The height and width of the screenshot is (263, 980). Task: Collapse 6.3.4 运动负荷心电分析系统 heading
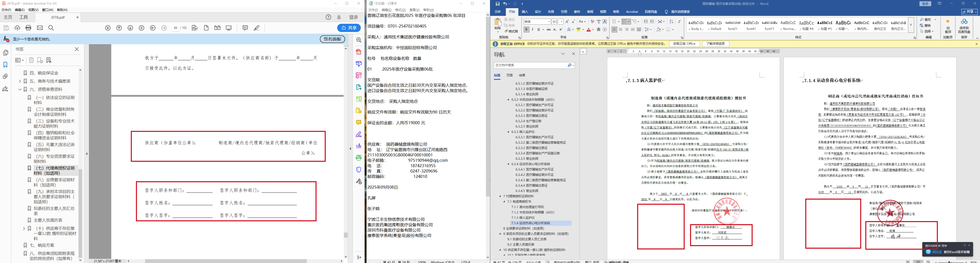508,164
